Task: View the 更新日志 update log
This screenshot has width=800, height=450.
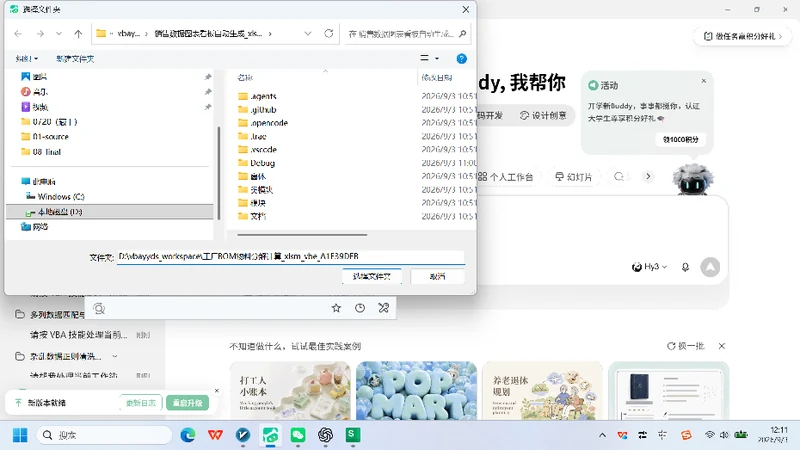Action: [141, 403]
